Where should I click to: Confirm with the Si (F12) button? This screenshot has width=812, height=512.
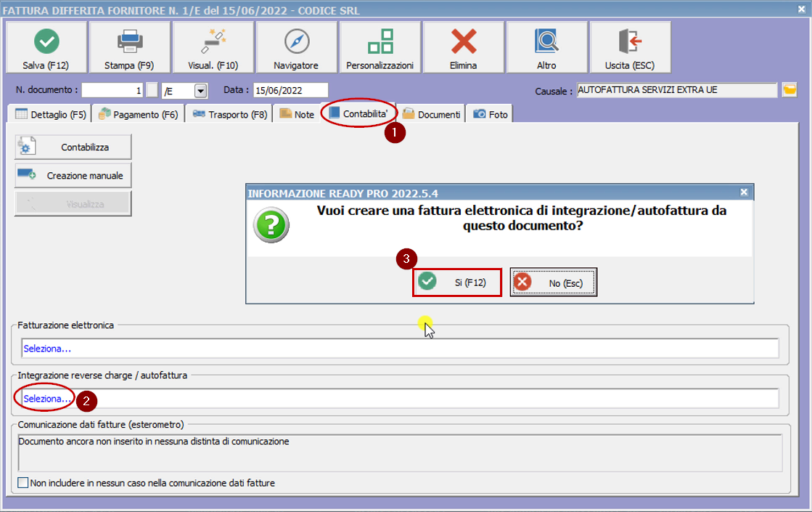click(x=456, y=282)
